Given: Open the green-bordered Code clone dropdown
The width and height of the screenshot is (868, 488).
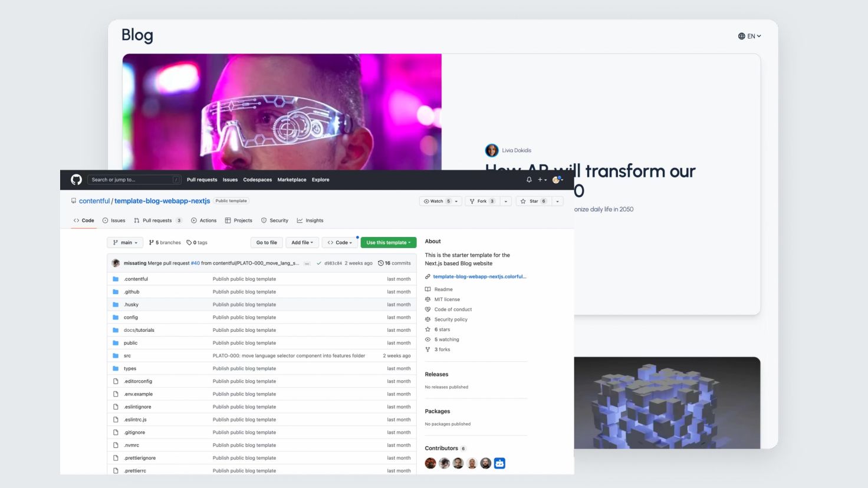Looking at the screenshot, I should [x=340, y=242].
